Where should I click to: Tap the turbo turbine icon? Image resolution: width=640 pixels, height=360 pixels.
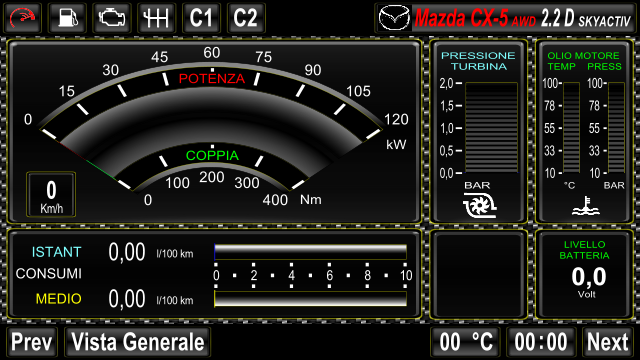tap(479, 205)
